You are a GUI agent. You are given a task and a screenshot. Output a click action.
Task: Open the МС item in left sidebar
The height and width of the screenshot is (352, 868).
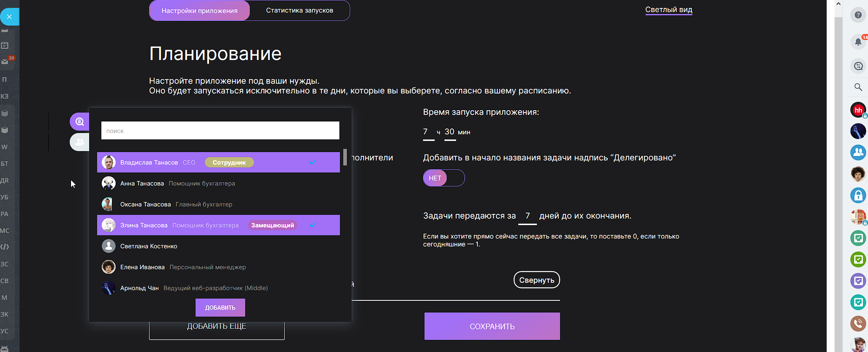click(5, 231)
